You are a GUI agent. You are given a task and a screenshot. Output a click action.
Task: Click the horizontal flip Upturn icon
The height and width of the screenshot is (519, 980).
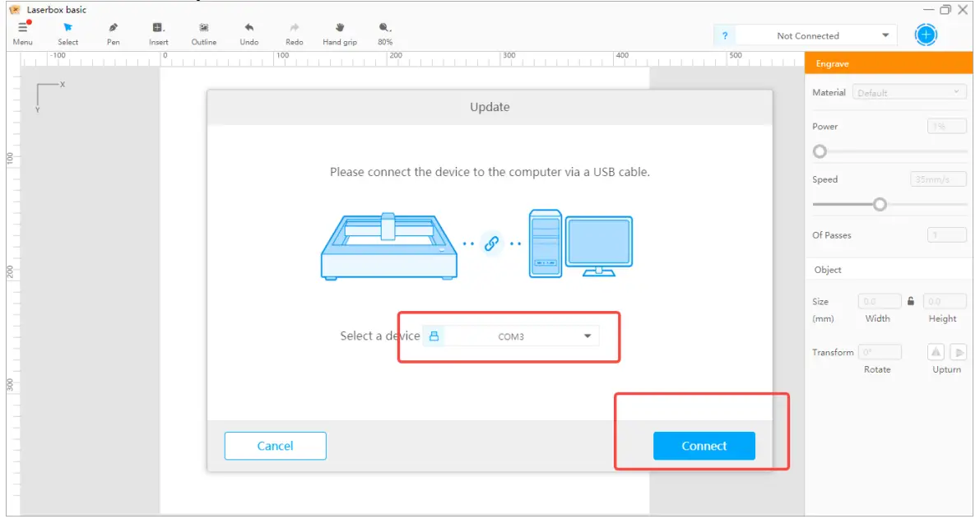pos(936,352)
